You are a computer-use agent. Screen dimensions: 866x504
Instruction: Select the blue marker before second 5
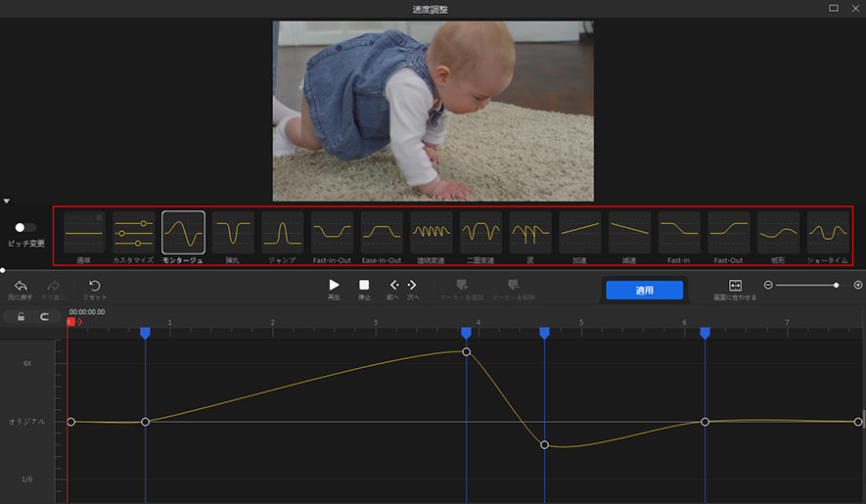pos(545,333)
